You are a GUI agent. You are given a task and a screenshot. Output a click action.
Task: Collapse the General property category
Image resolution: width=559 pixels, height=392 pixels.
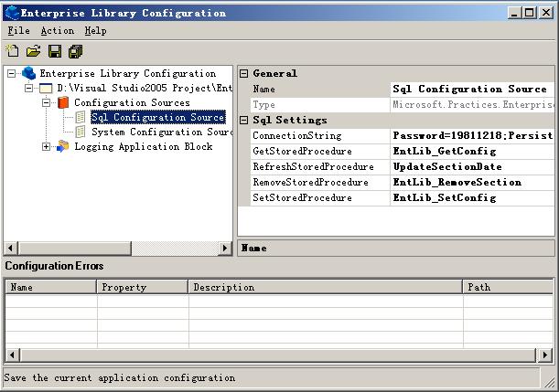(x=244, y=73)
